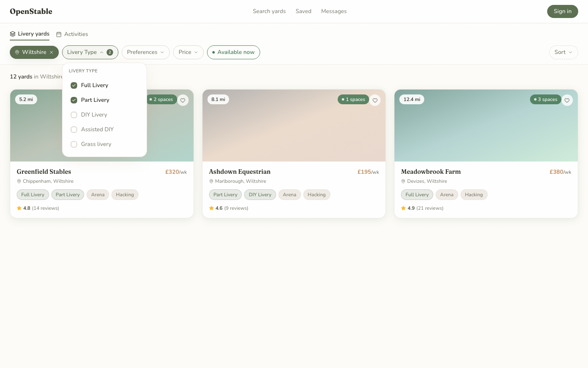This screenshot has height=368, width=588.
Task: Click the map pin beside Marlborough, Wiltshire
Action: (x=211, y=181)
